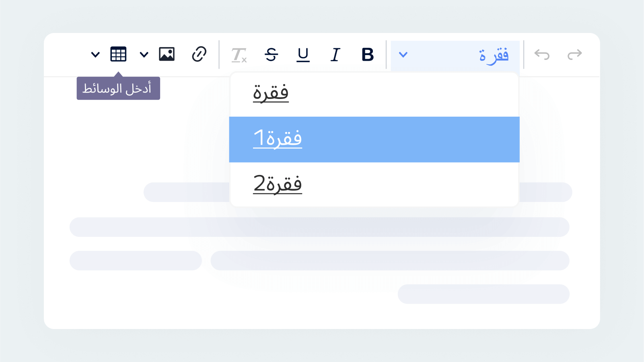Screen dimensions: 644x362
Task: Click the undo arrow icon
Action: 542,54
